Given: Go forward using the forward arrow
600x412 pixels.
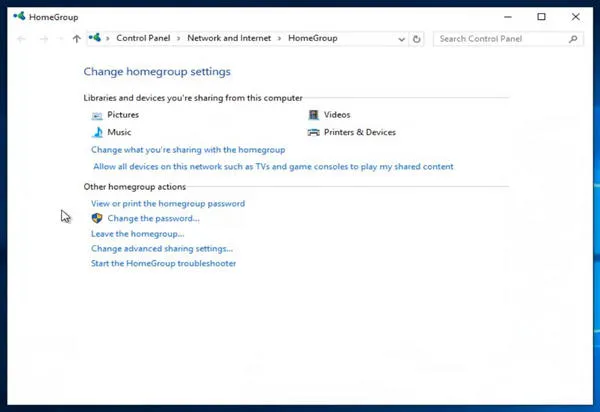Looking at the screenshot, I should coord(44,39).
